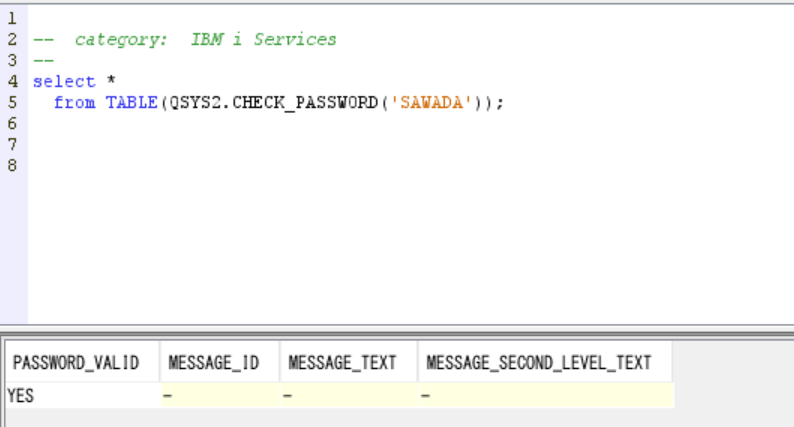
Task: Click the asterisk after select
Action: 111,80
